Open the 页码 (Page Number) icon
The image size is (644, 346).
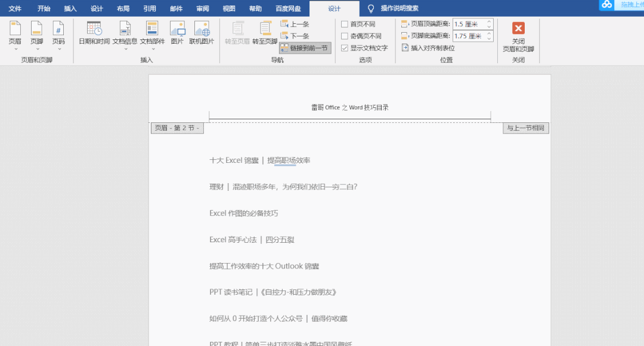(58, 29)
